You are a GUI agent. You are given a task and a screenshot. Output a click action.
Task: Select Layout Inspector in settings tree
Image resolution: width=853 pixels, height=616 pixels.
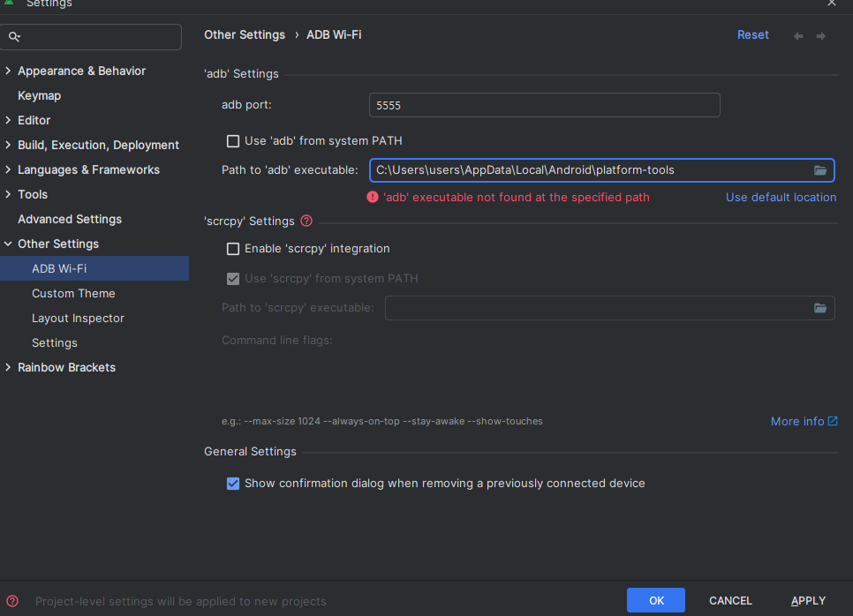(x=78, y=318)
